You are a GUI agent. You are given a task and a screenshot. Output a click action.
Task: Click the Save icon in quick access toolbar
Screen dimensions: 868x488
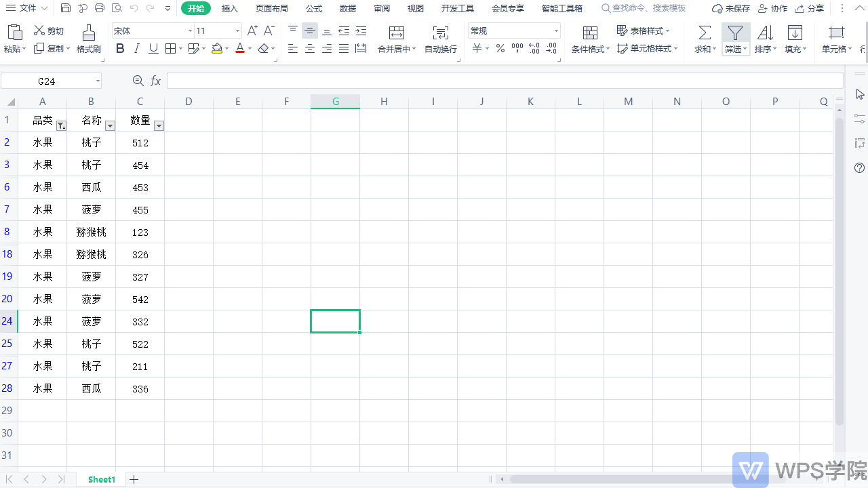click(x=66, y=8)
